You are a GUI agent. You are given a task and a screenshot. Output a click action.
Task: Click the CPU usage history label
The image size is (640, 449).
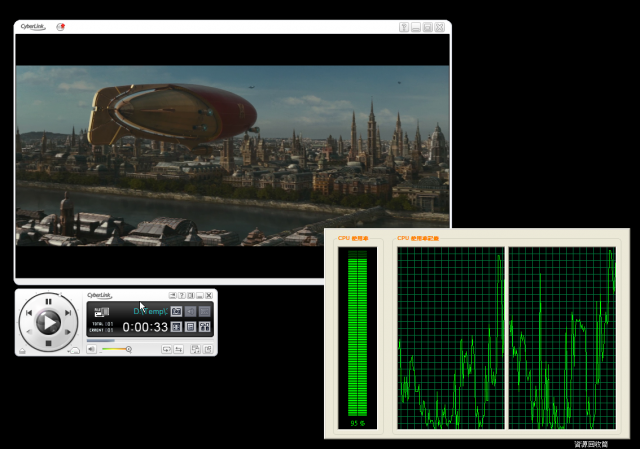pos(418,238)
